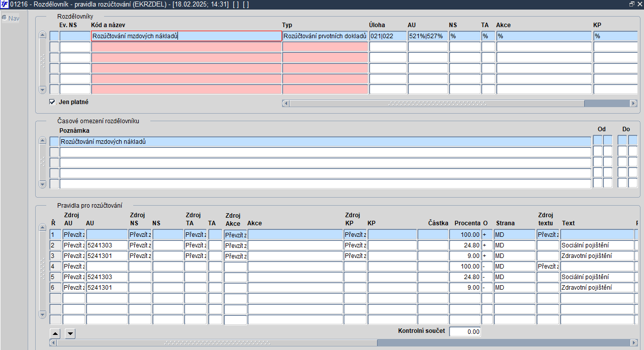The height and width of the screenshot is (350, 644).
Task: Click the record selector of first Rozdělovníky row
Action: tap(54, 36)
